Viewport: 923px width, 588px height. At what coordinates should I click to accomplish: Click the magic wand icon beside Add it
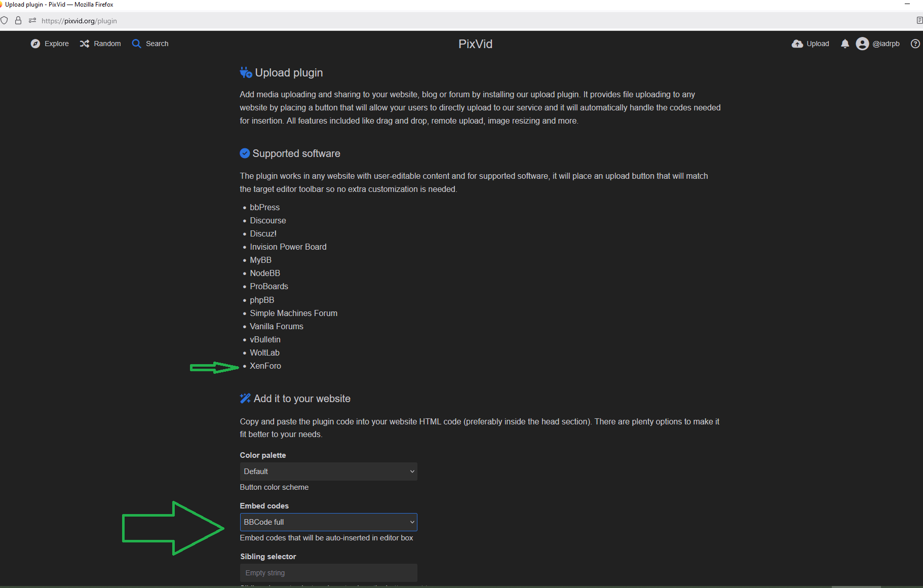point(245,399)
